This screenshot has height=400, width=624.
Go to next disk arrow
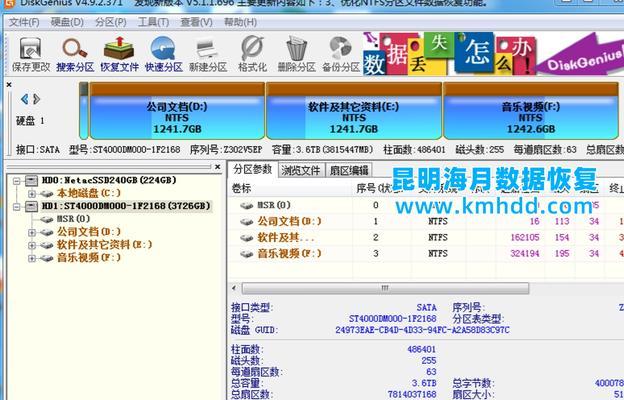36,99
